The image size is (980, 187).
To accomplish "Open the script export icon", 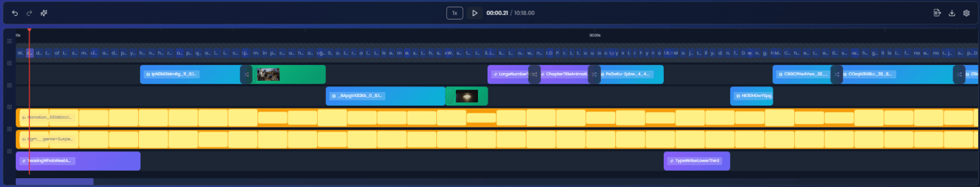I will (x=937, y=13).
